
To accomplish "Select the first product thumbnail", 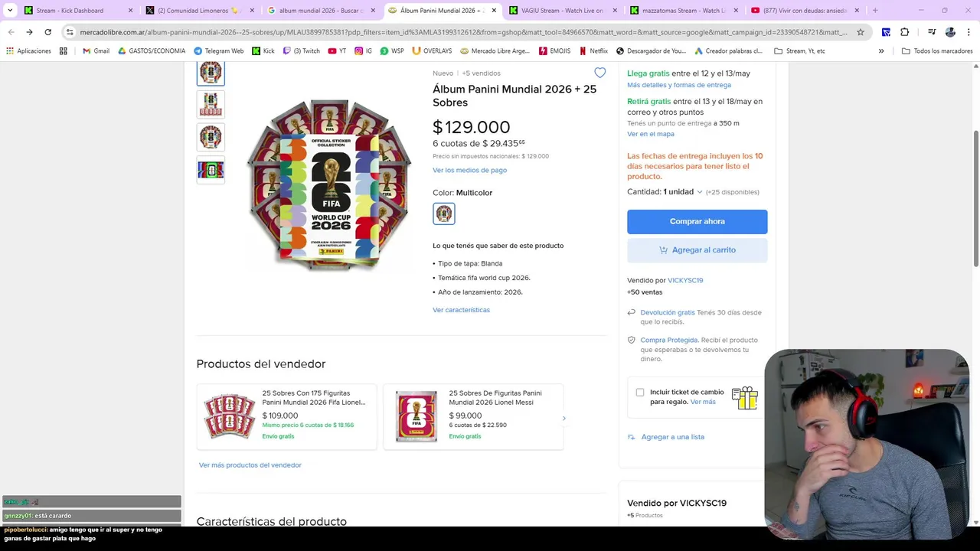I will coord(211,73).
